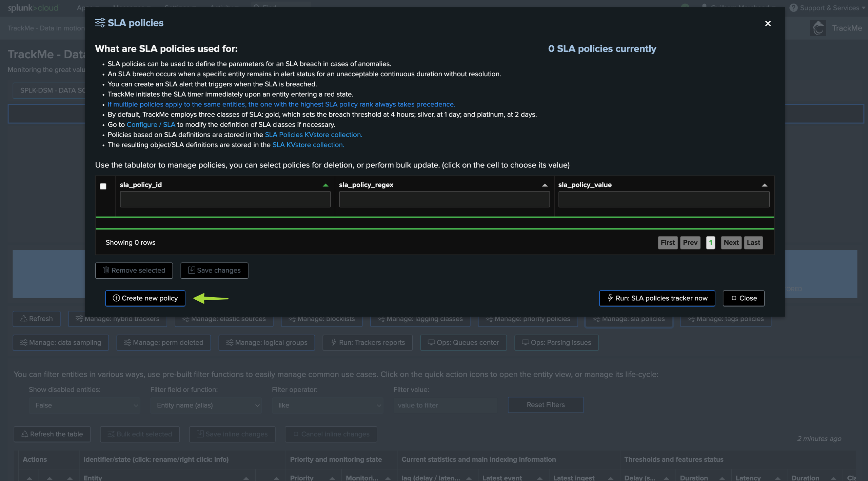Click Cancel inline changes button

pos(331,435)
